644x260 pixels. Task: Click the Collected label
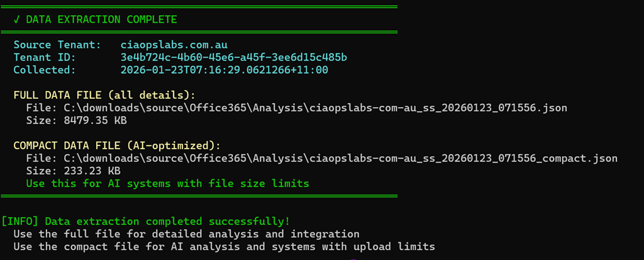(45, 70)
